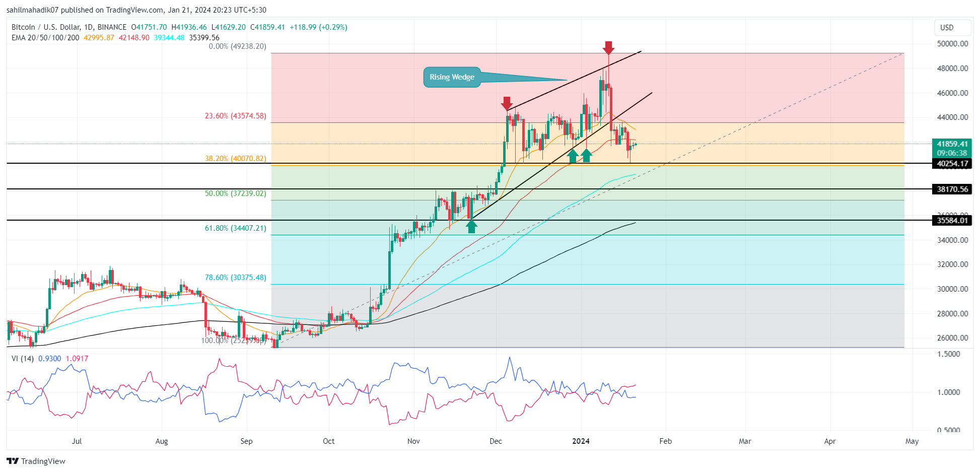
Task: Click the 38170.56 horizontal line price label
Action: coord(952,189)
